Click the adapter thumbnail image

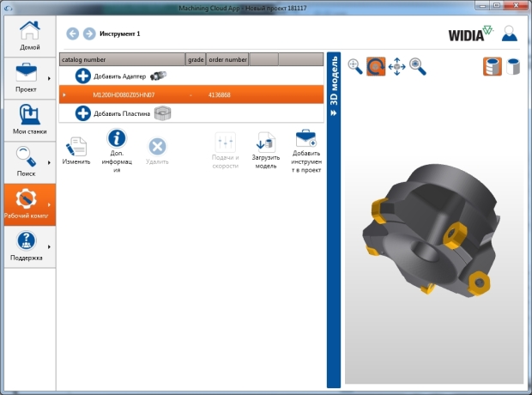pos(159,76)
